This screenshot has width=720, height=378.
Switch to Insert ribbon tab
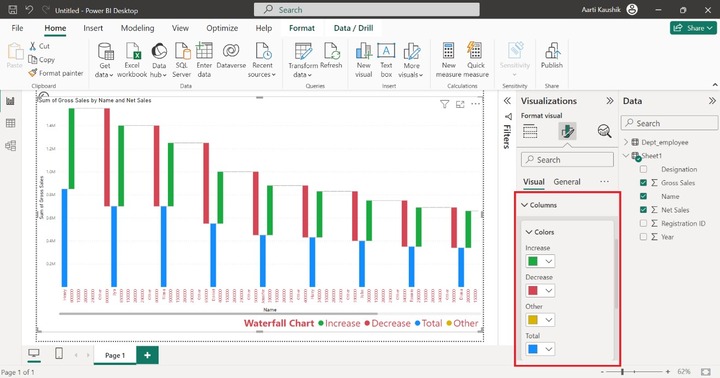pos(93,28)
